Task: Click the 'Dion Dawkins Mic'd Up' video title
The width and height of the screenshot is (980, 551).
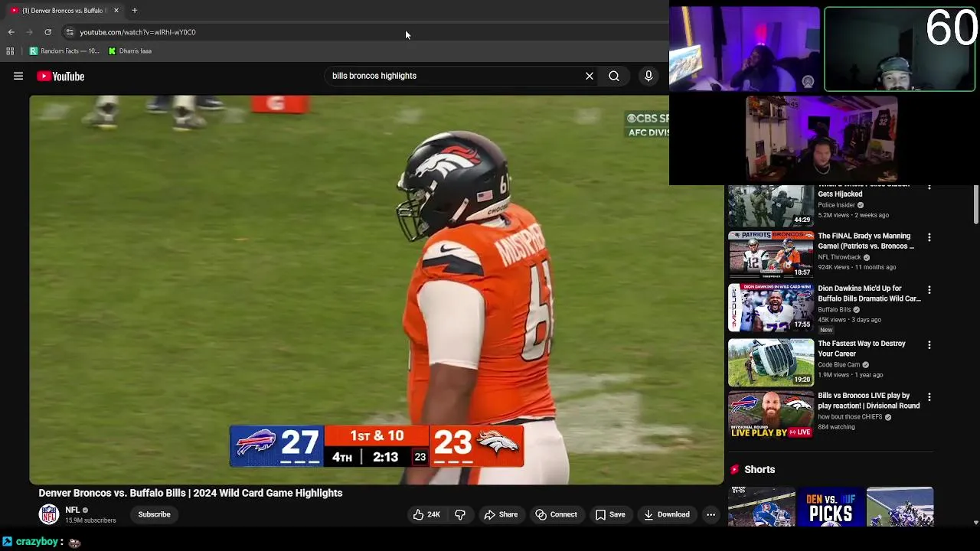Action: click(x=869, y=294)
